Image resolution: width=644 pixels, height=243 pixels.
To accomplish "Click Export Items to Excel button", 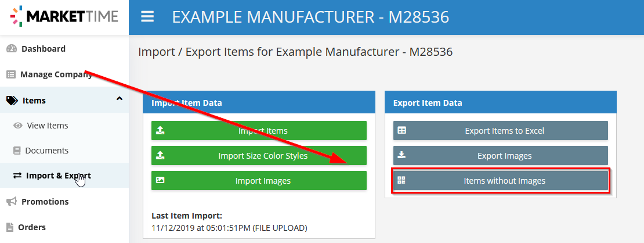I will (500, 131).
